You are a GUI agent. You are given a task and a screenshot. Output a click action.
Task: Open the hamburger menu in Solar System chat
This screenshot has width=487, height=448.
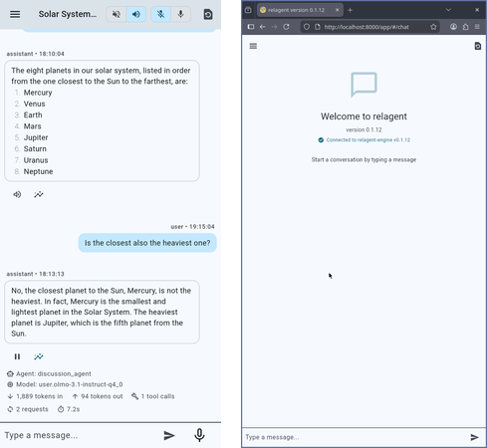(15, 14)
